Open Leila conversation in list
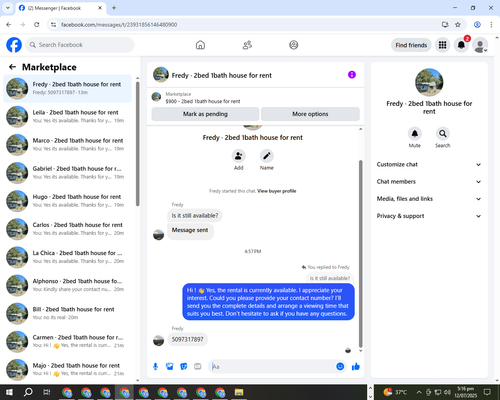The image size is (500, 400). [x=67, y=117]
